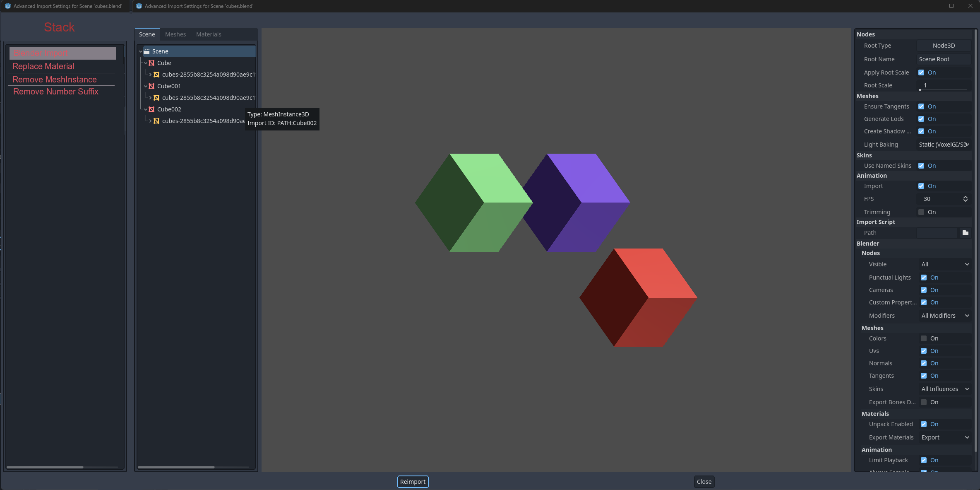Disable the Ensure Tangents checkbox
This screenshot has height=490, width=980.
tap(921, 106)
